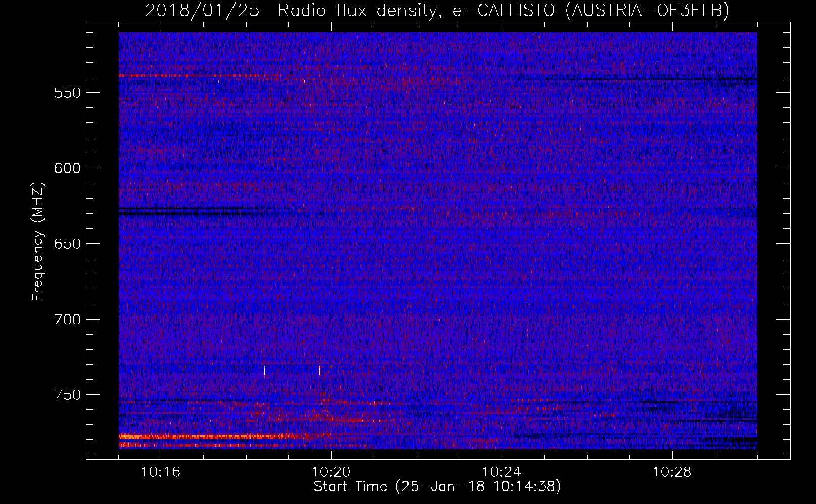This screenshot has width=816, height=504.
Task: Click the 10:16 time tick label
Action: point(161,472)
